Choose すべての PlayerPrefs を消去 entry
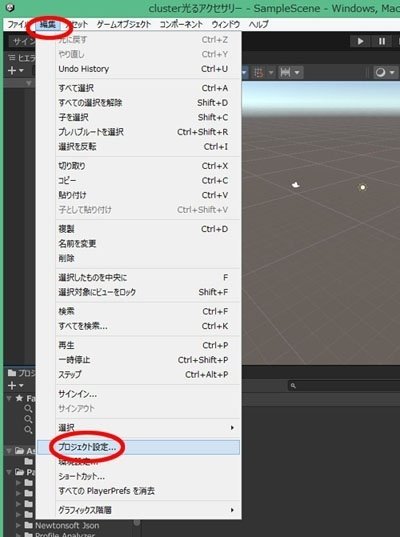 point(138,491)
